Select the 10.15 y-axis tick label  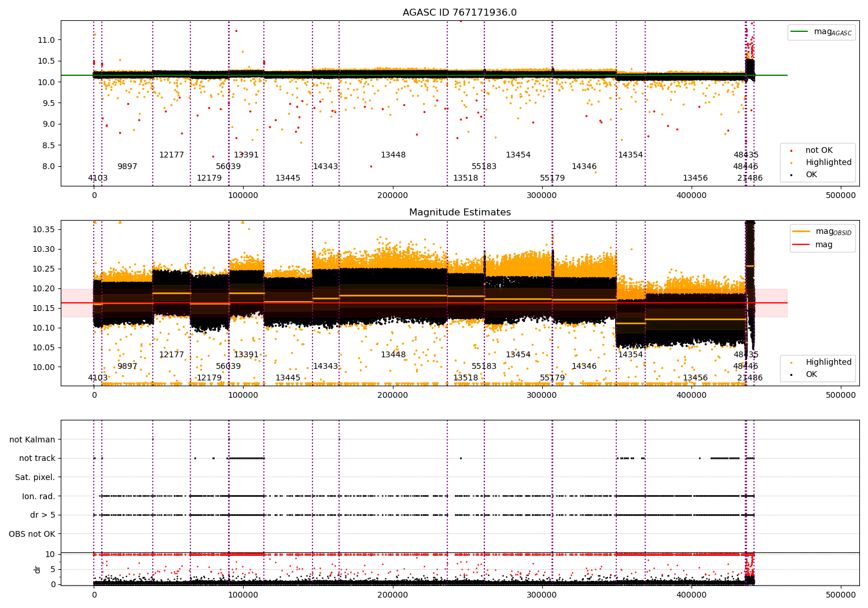coord(44,308)
